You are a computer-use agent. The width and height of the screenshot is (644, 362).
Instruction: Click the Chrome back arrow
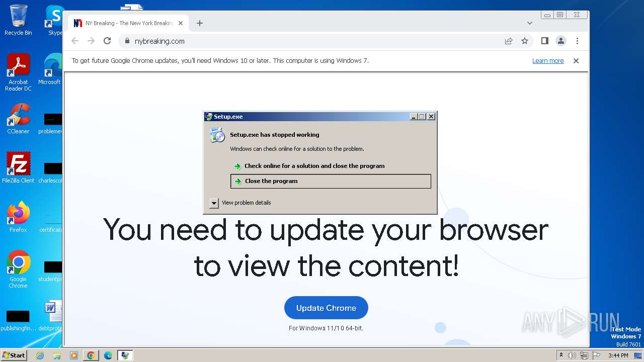point(75,41)
